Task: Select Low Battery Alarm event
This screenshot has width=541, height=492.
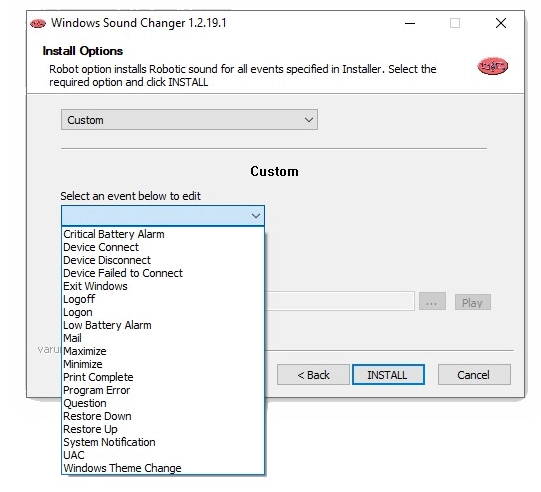Action: pyautogui.click(x=163, y=325)
